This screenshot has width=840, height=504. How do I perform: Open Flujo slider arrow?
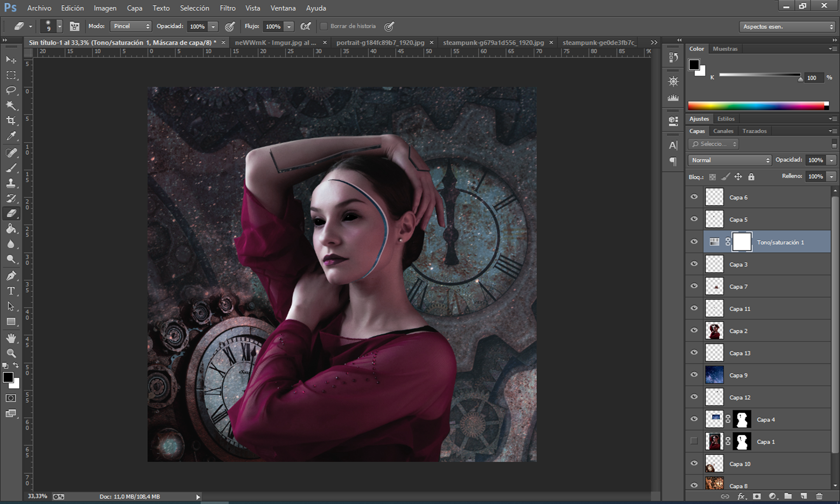click(x=289, y=27)
